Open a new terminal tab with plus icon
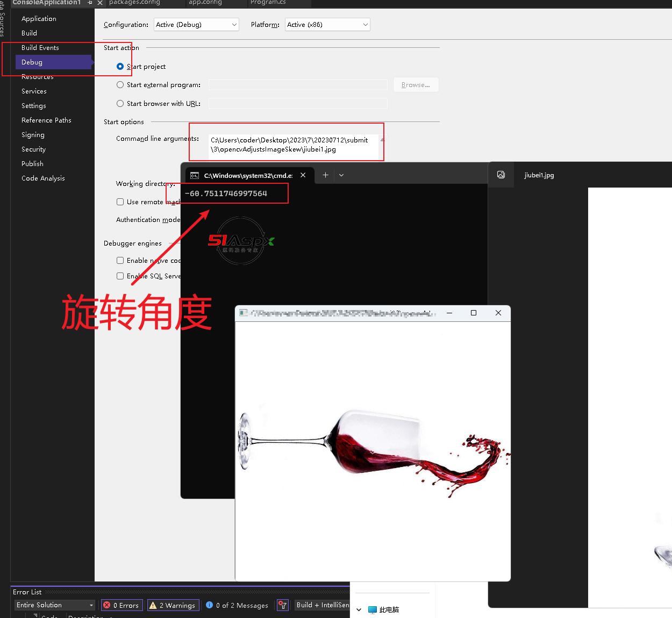 (x=325, y=175)
